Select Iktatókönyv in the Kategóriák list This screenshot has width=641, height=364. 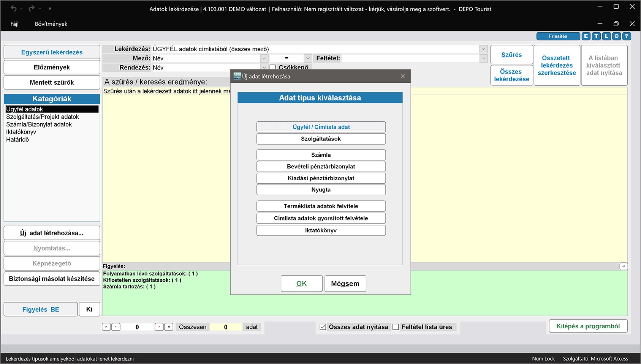[21, 132]
